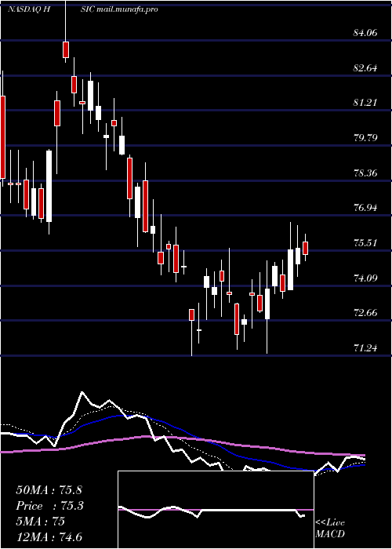Screen dimensions: 392x549
Task: Click the 71.24 price axis label
Action: [365, 348]
